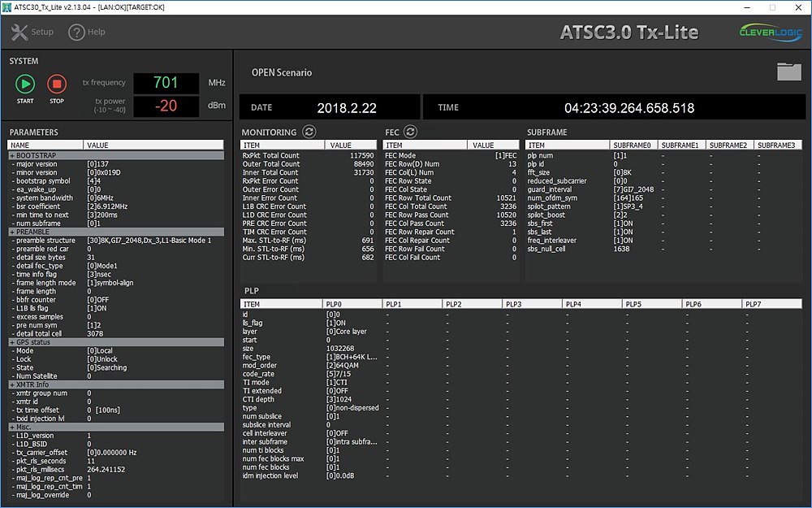The width and height of the screenshot is (812, 508).
Task: Select the FEC Mode row
Action: tap(451, 155)
